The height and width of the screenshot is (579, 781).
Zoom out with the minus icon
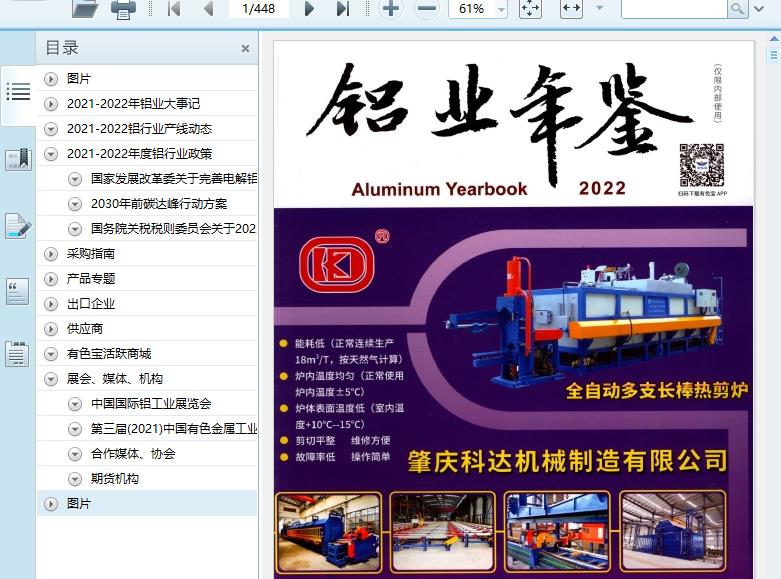tap(426, 8)
